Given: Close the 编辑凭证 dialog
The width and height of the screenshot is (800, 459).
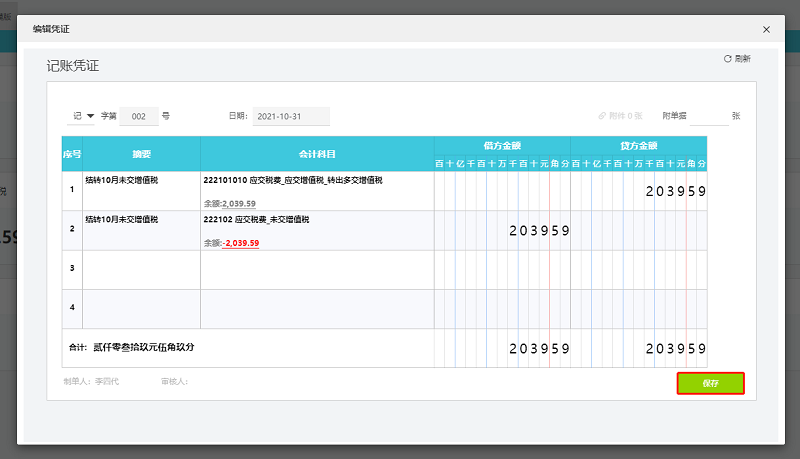Looking at the screenshot, I should (x=767, y=30).
